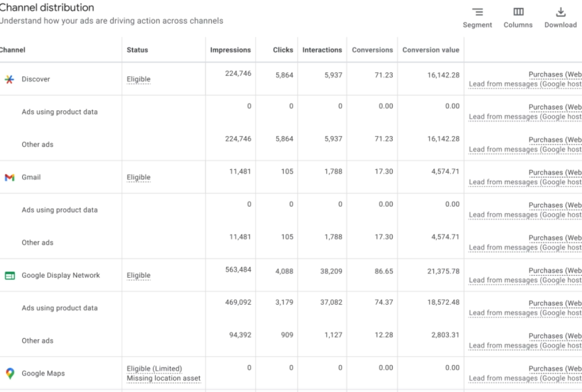Click Missing location asset warning
This screenshot has width=582, height=392.
click(x=164, y=378)
